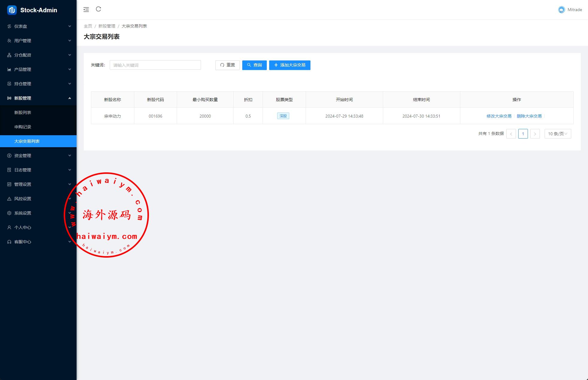The width and height of the screenshot is (588, 380).
Task: Click the 用户管理 user icon in sidebar
Action: pos(9,41)
